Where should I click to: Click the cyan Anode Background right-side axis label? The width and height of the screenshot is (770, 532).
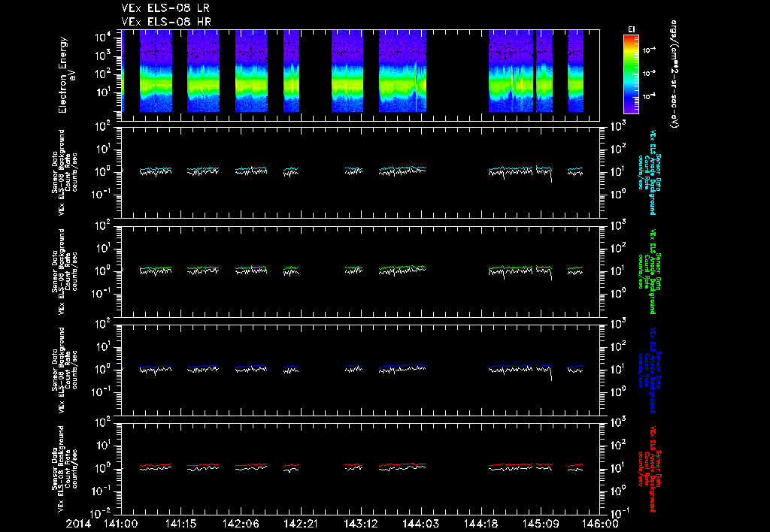pos(649,173)
